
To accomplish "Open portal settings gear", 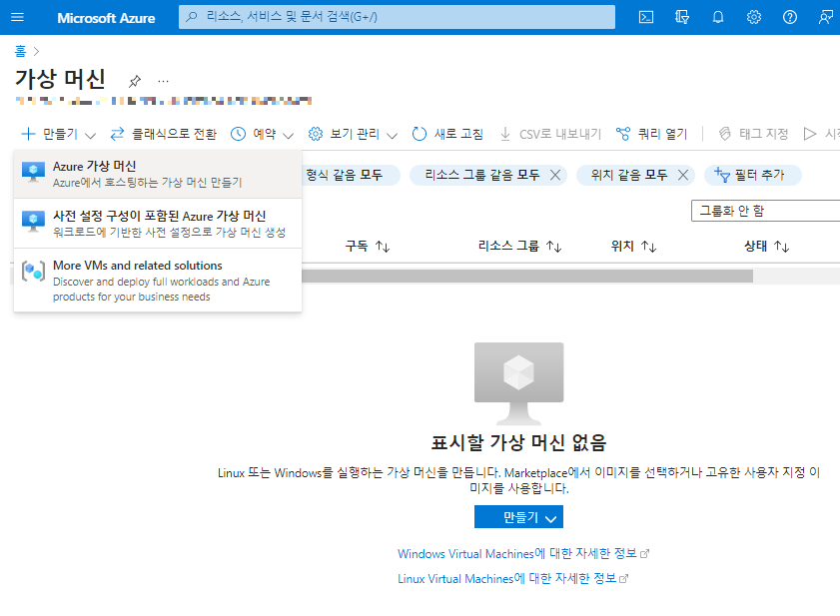I will tap(754, 17).
